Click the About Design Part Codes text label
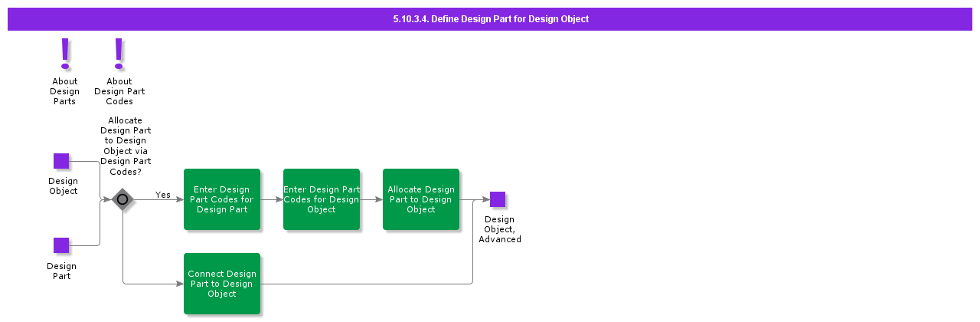The width and height of the screenshot is (980, 322). point(119,91)
